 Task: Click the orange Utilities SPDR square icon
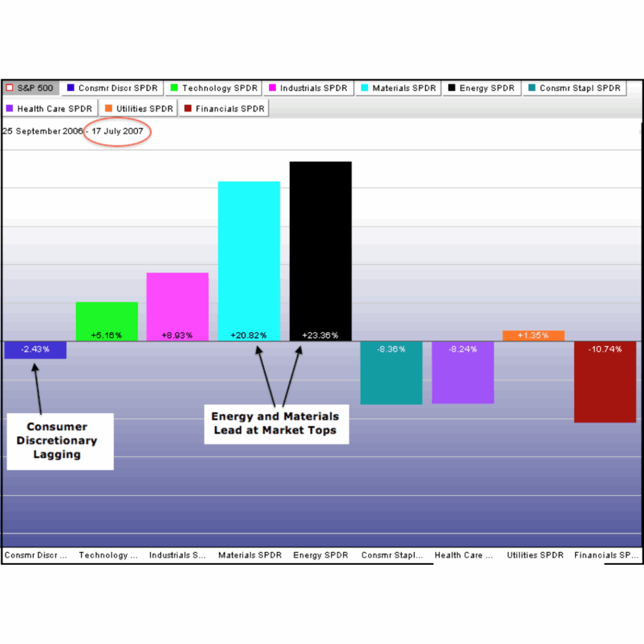tap(109, 109)
